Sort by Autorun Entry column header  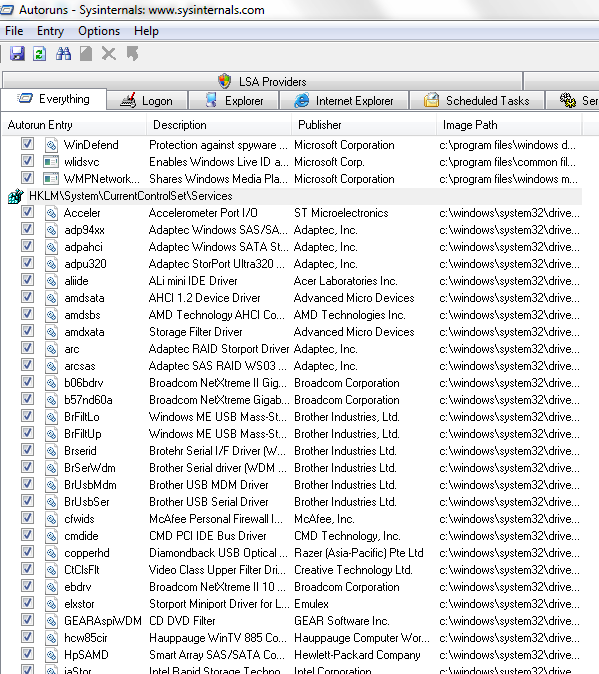[74, 125]
